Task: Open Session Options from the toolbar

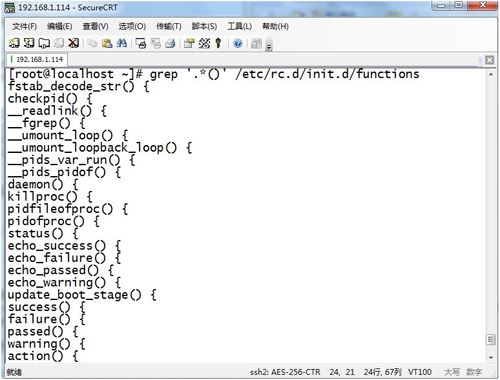Action: pos(189,43)
